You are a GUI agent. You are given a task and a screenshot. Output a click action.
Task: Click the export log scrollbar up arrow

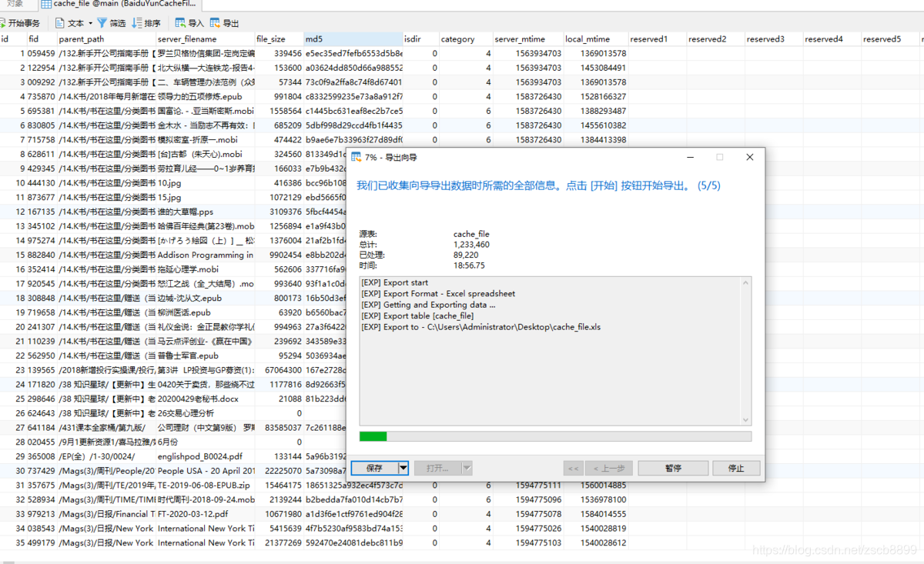click(745, 282)
